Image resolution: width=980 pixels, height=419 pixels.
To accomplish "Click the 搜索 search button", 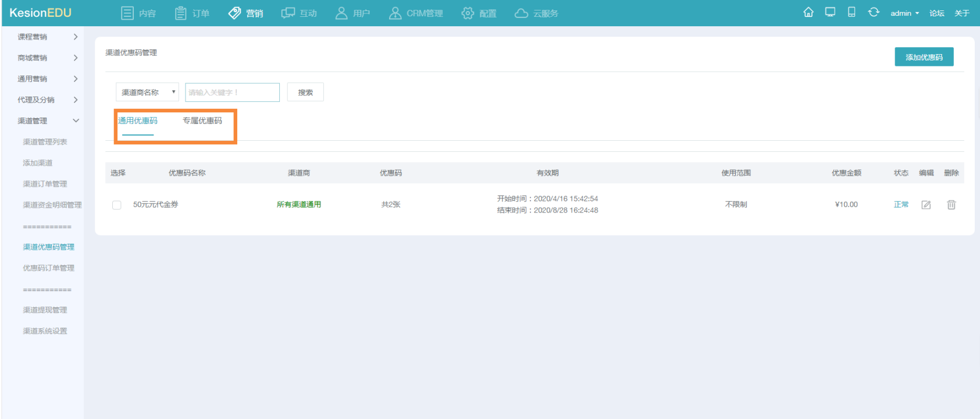I will [305, 92].
